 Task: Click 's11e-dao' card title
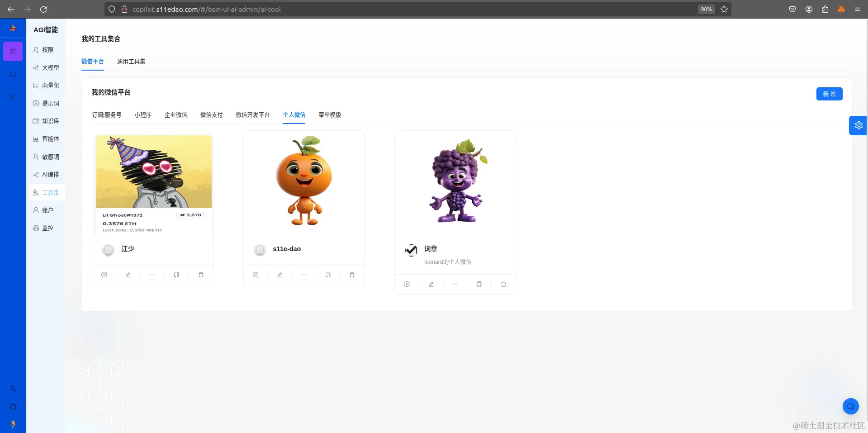287,249
